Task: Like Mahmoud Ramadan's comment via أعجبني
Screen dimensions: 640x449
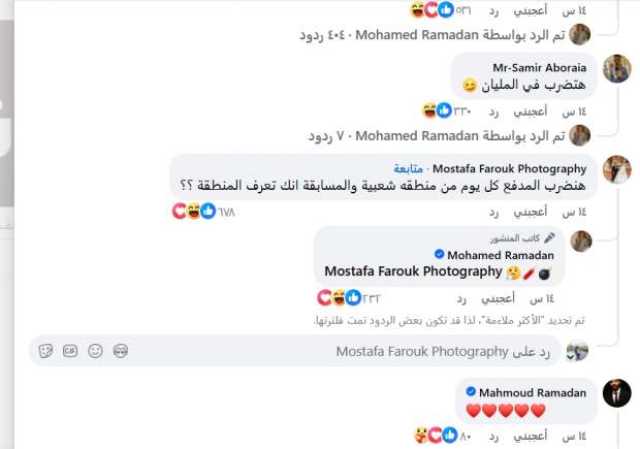Action: [530, 436]
